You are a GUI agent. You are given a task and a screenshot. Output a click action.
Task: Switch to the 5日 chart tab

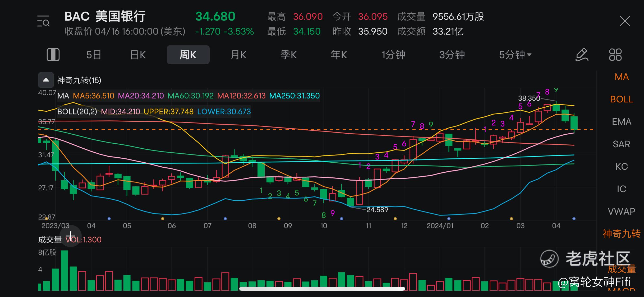[x=94, y=55]
